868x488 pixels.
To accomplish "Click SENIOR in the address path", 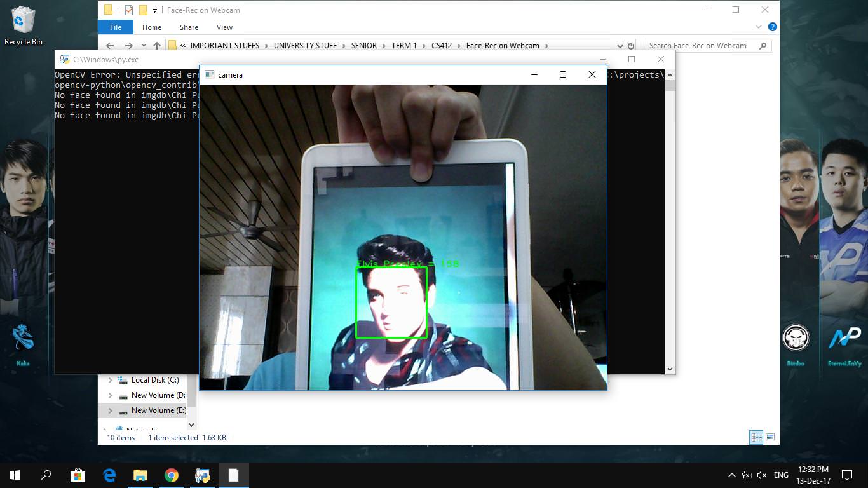I will point(363,46).
